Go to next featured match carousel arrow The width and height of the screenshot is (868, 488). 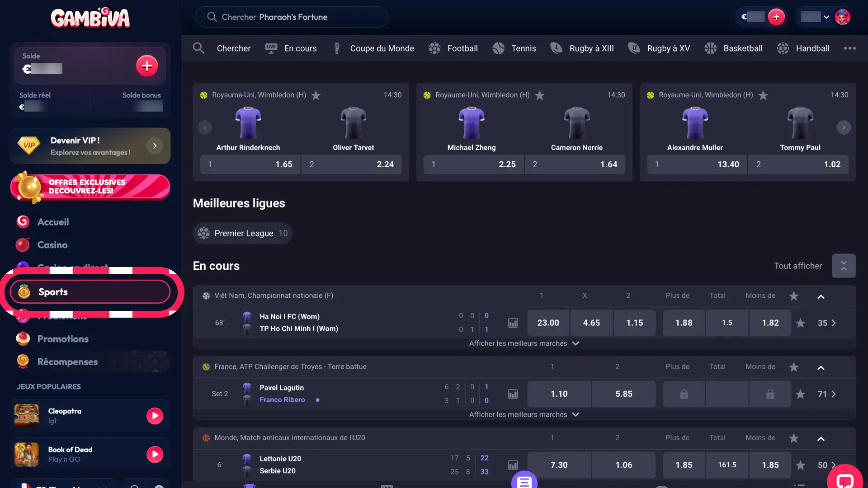pyautogui.click(x=844, y=127)
